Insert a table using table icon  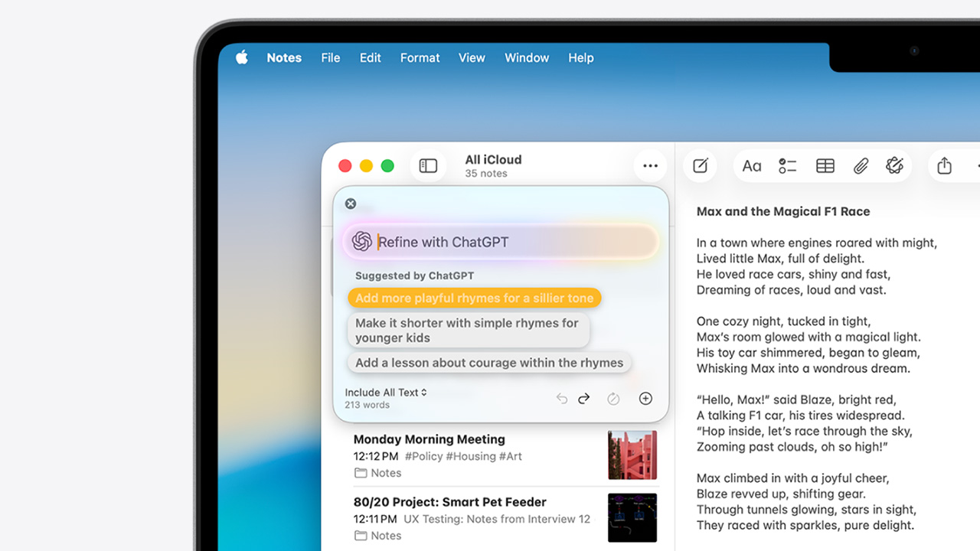(x=825, y=166)
